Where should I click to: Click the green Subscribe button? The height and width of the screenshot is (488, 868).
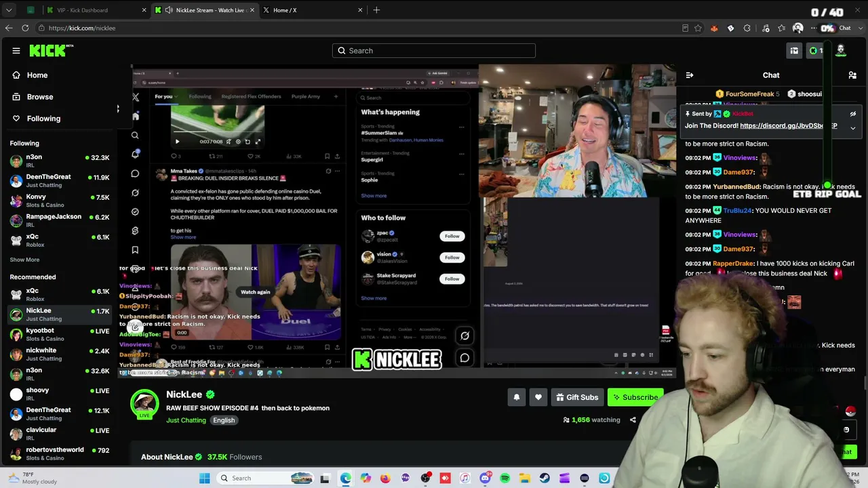[635, 397]
